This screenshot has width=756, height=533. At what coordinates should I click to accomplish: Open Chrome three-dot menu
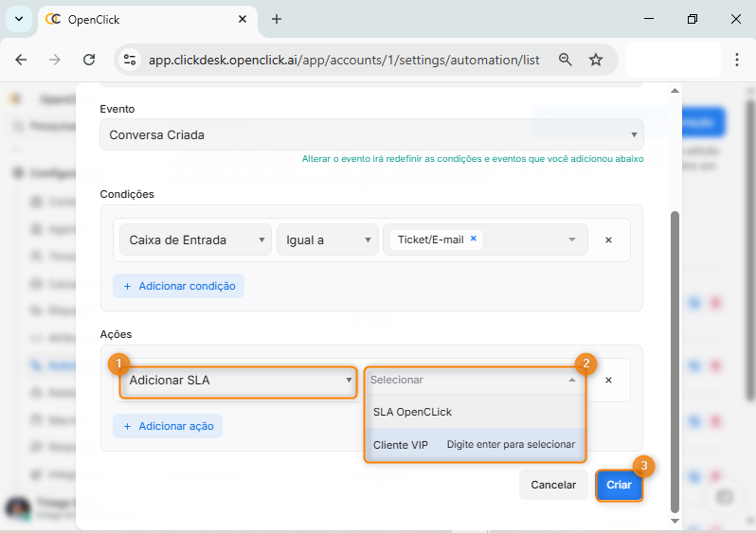(x=736, y=60)
